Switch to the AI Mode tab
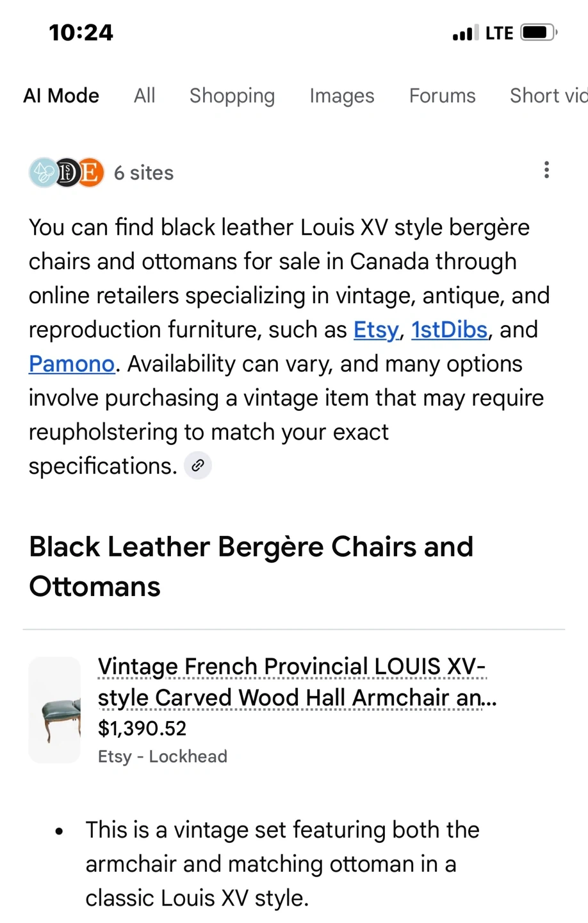588x923 pixels. (61, 96)
